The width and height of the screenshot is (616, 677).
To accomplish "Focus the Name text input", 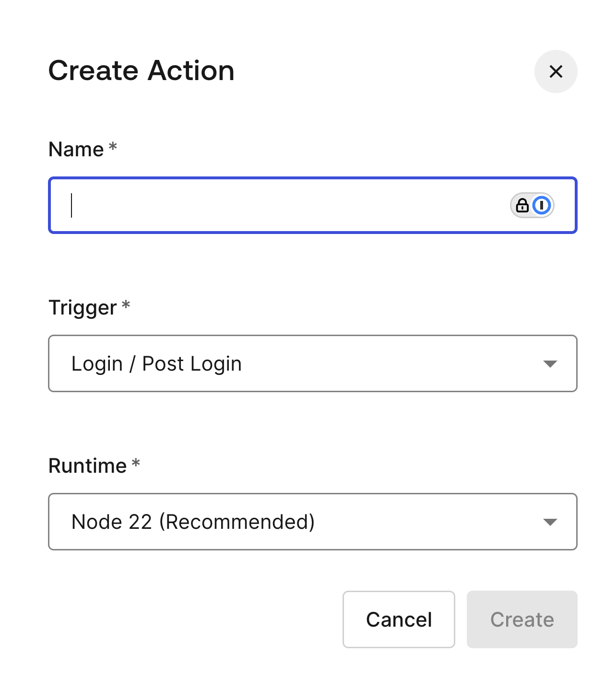I will coord(312,205).
